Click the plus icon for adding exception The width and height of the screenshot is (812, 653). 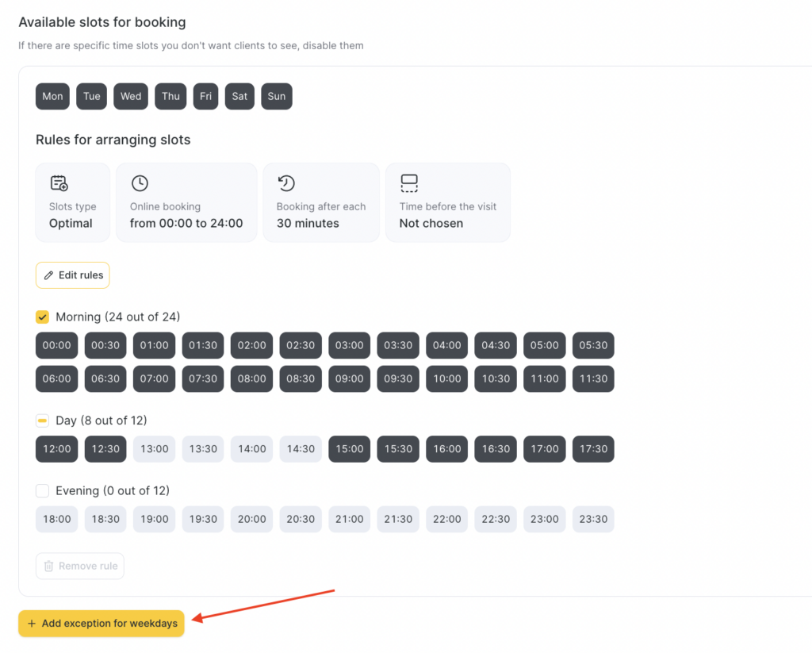pos(32,624)
